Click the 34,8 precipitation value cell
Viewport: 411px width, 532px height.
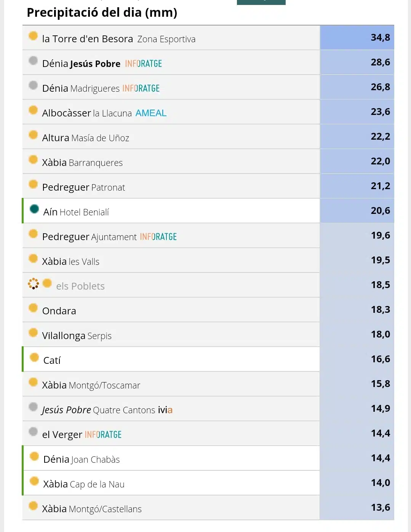357,37
